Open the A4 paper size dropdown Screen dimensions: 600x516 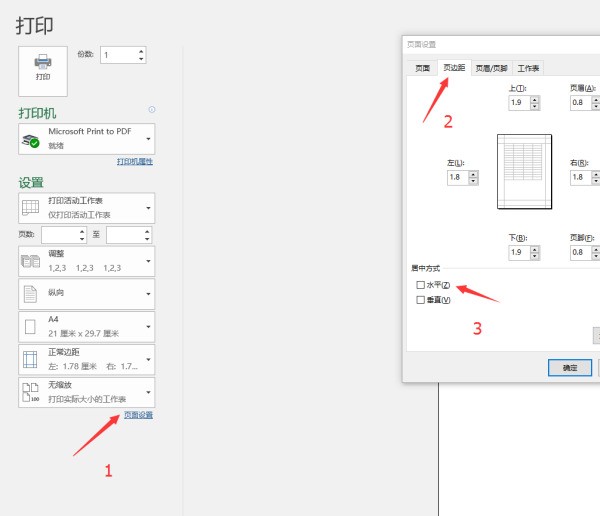coord(149,327)
